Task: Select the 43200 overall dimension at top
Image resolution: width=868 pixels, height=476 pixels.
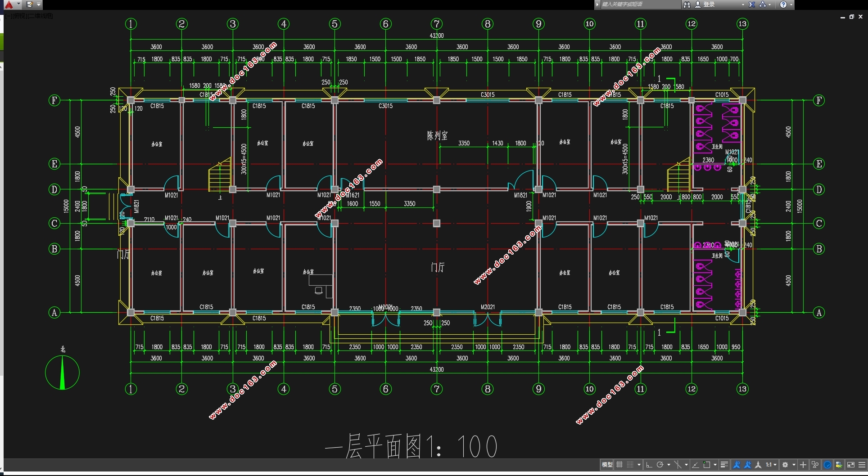Action: (x=436, y=36)
